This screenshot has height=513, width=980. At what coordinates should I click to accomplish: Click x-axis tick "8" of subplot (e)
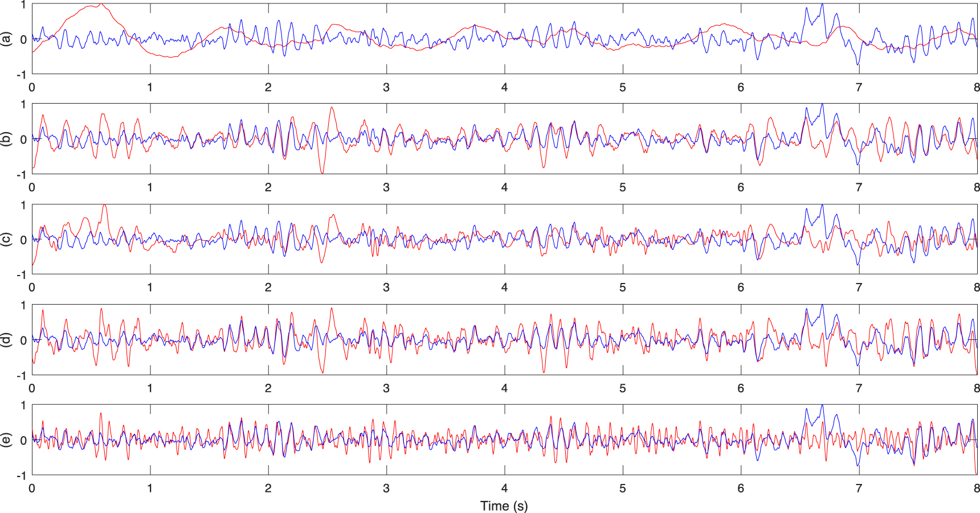tap(976, 488)
